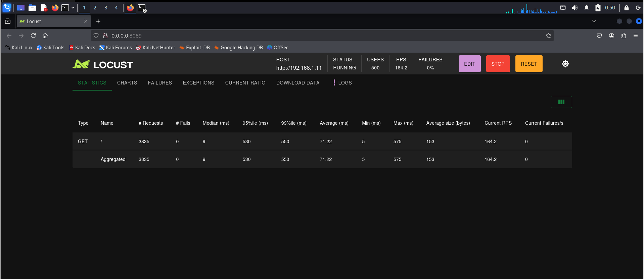644x279 pixels.
Task: Click the Aggregated row name cell
Action: click(x=113, y=159)
